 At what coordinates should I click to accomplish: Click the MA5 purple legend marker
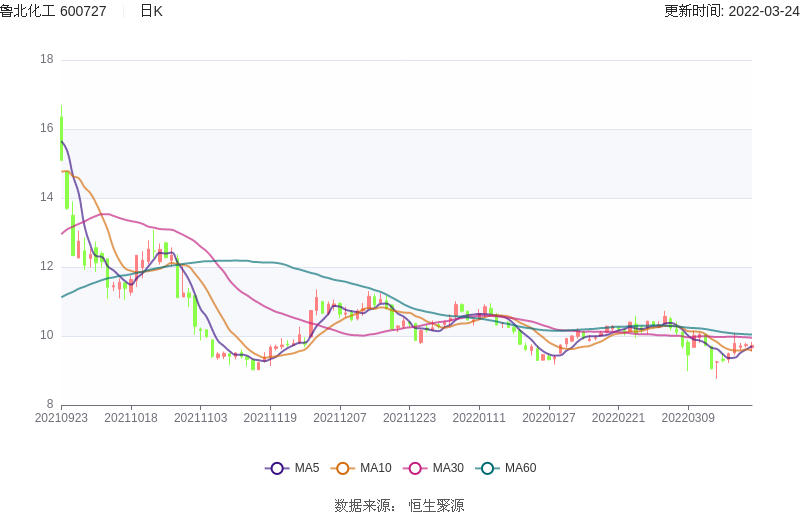tap(277, 468)
